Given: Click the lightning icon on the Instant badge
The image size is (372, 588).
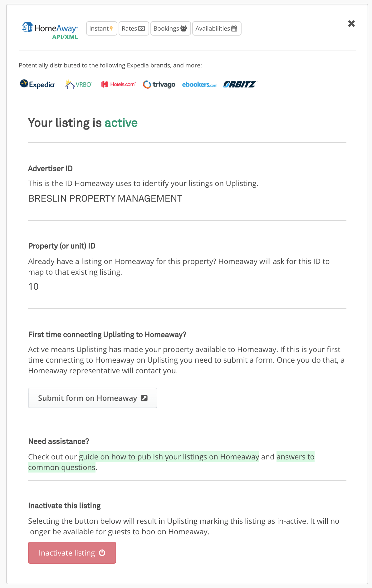Looking at the screenshot, I should tap(112, 28).
